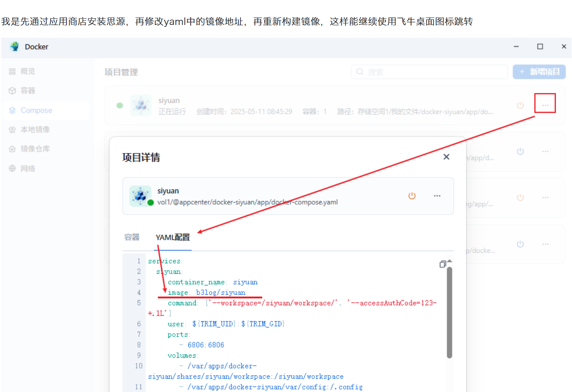Click the YAML editor vertical scrollbar
Image resolution: width=572 pixels, height=392 pixels.
click(449, 312)
